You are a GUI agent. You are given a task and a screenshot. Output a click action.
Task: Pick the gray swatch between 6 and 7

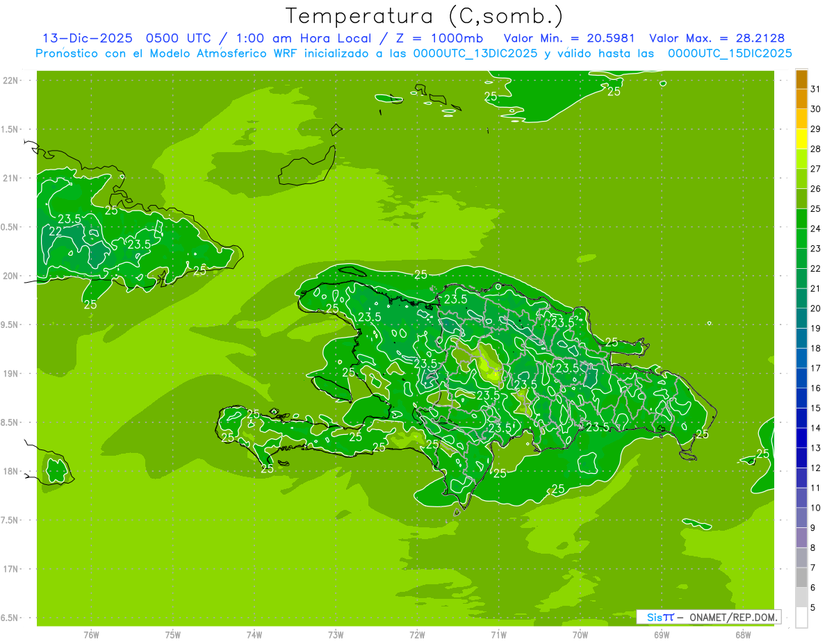[x=801, y=578]
